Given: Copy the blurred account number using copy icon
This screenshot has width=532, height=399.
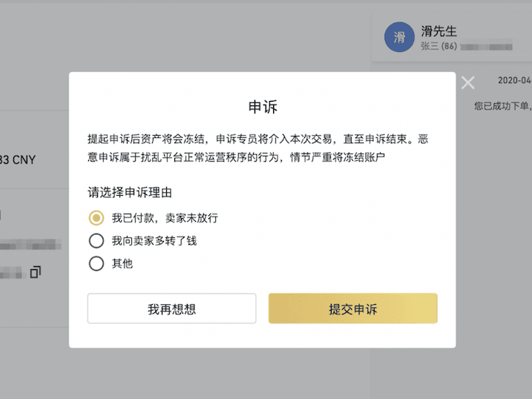Looking at the screenshot, I should [36, 272].
